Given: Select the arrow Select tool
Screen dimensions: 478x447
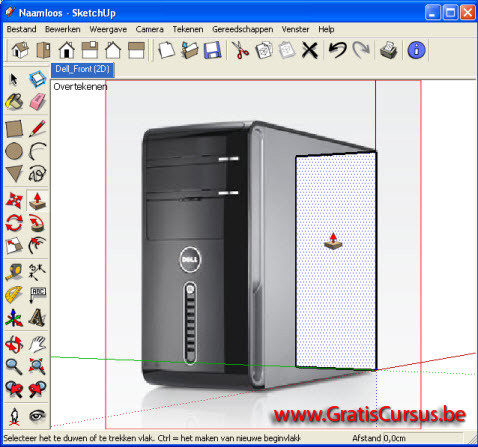Looking at the screenshot, I should 14,79.
